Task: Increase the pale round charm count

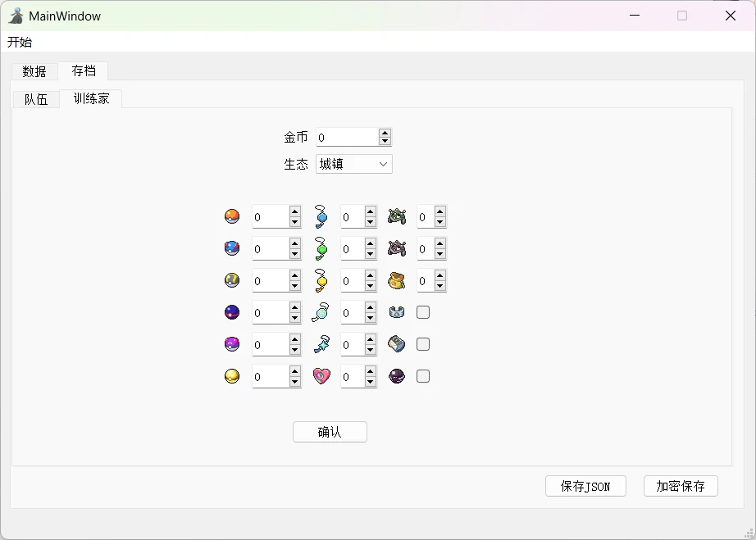Action: click(371, 307)
